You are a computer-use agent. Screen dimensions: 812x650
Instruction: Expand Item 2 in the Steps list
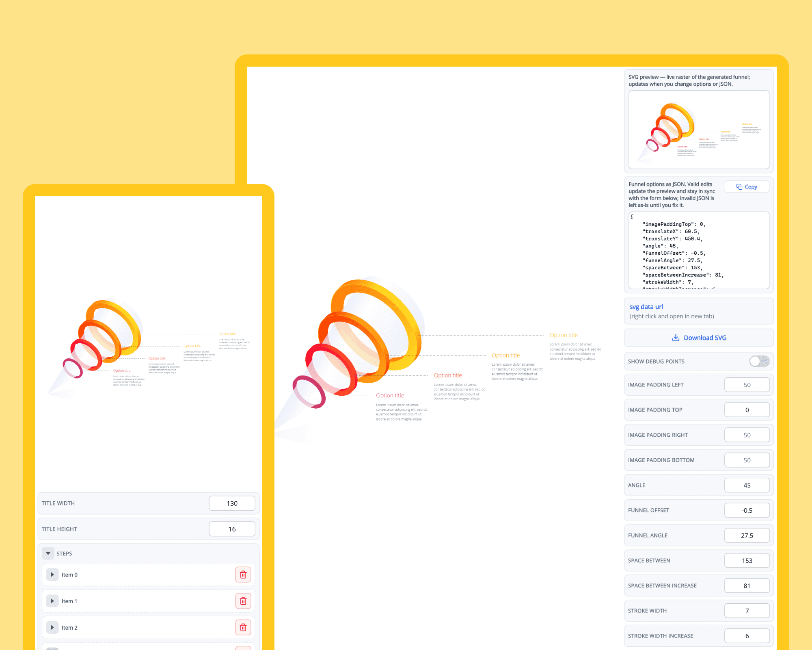[52, 627]
